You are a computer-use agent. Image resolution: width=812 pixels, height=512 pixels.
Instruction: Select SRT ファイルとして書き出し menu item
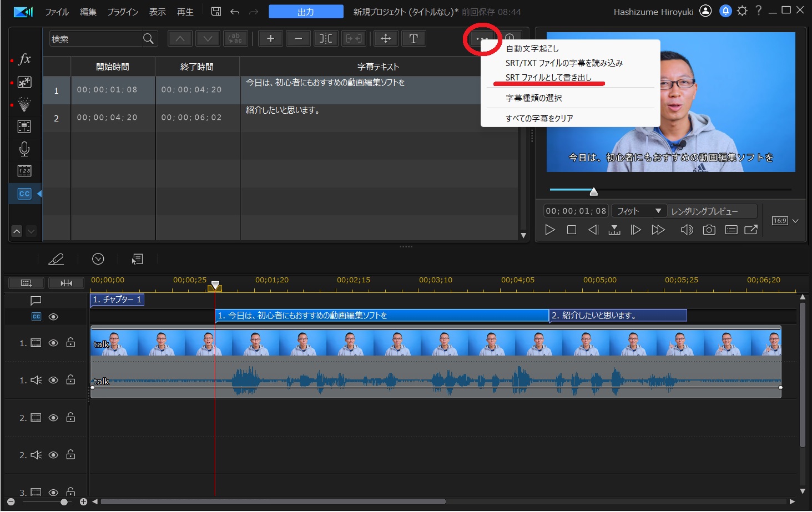tap(548, 78)
